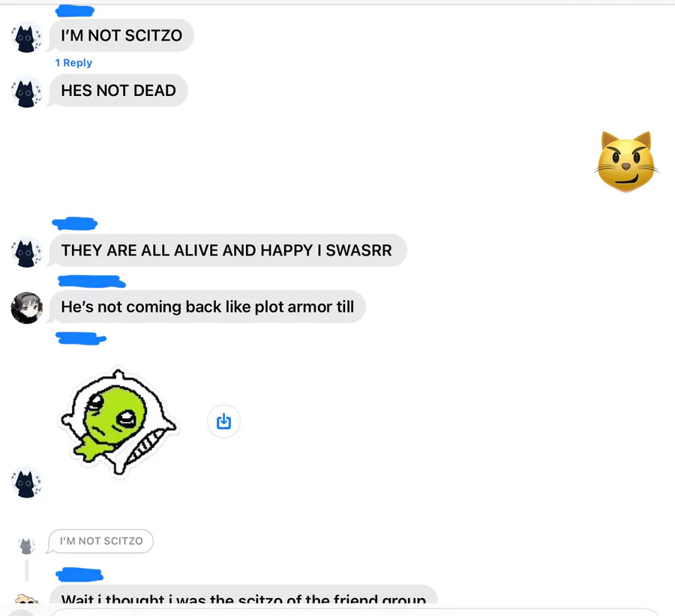Click redacted sender name above plot armor message

(91, 281)
